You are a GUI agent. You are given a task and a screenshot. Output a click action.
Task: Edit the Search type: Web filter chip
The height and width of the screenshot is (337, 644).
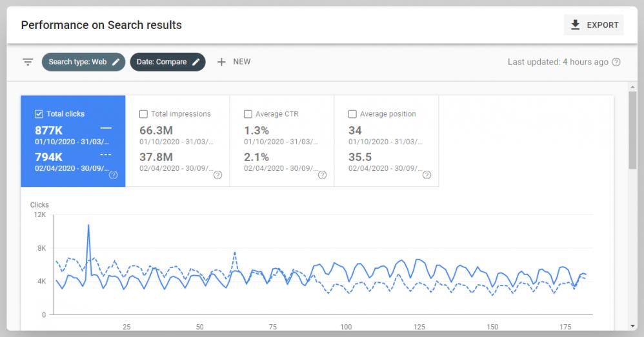coord(83,62)
